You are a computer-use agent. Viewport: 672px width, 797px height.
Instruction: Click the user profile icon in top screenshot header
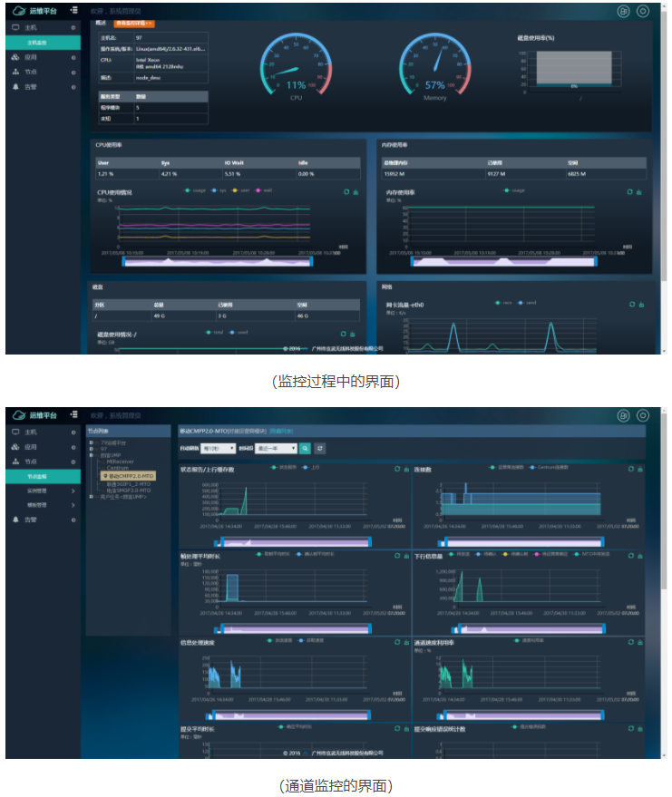(623, 11)
